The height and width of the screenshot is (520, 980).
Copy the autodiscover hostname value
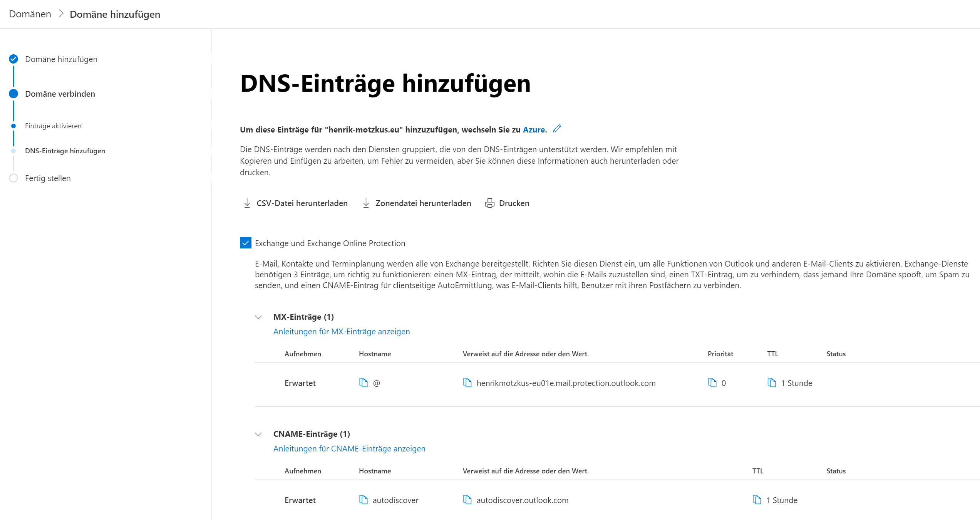pos(363,500)
